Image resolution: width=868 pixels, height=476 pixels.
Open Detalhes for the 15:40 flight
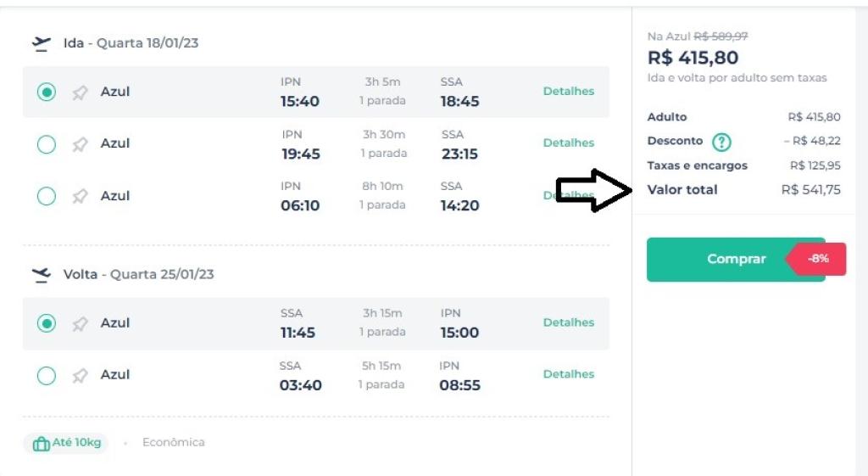coord(568,92)
